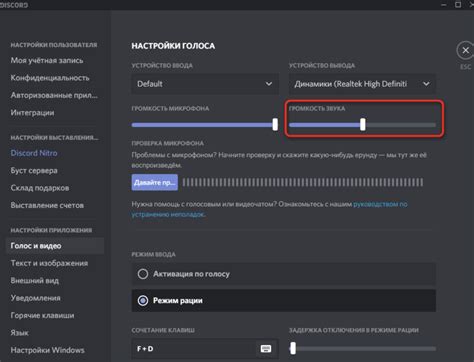Click the Громкость звука slider handle
This screenshot has height=362, width=474.
click(363, 125)
